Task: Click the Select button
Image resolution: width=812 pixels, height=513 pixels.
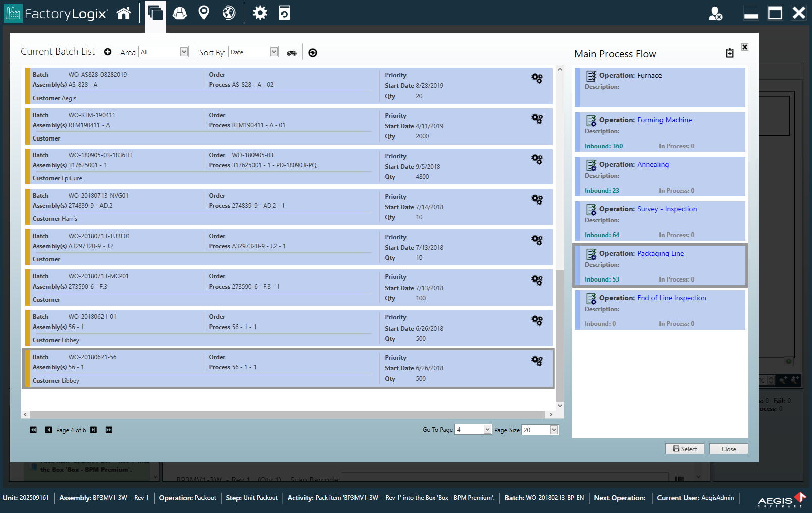Action: coord(684,449)
